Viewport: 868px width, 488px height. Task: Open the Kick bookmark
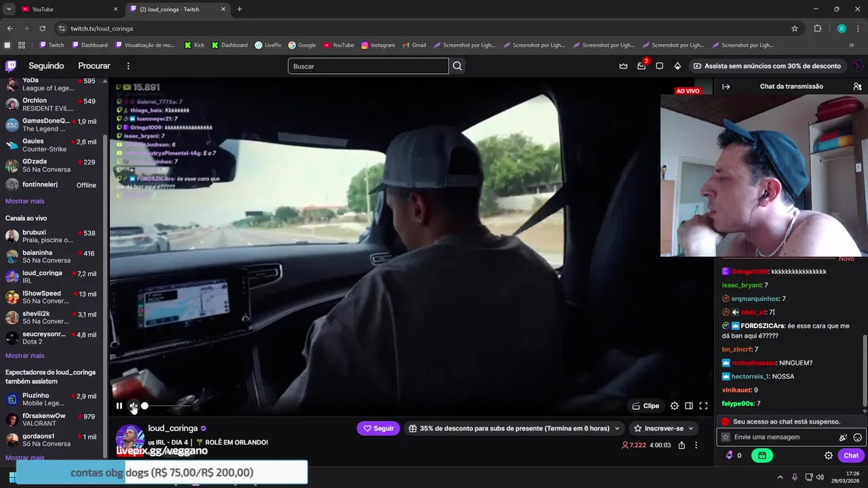click(194, 45)
